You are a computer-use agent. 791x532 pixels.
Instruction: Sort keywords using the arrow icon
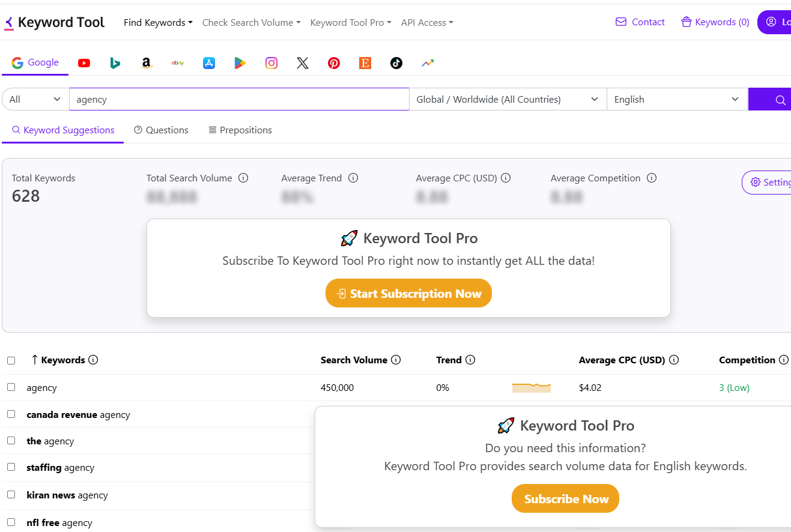(35, 360)
